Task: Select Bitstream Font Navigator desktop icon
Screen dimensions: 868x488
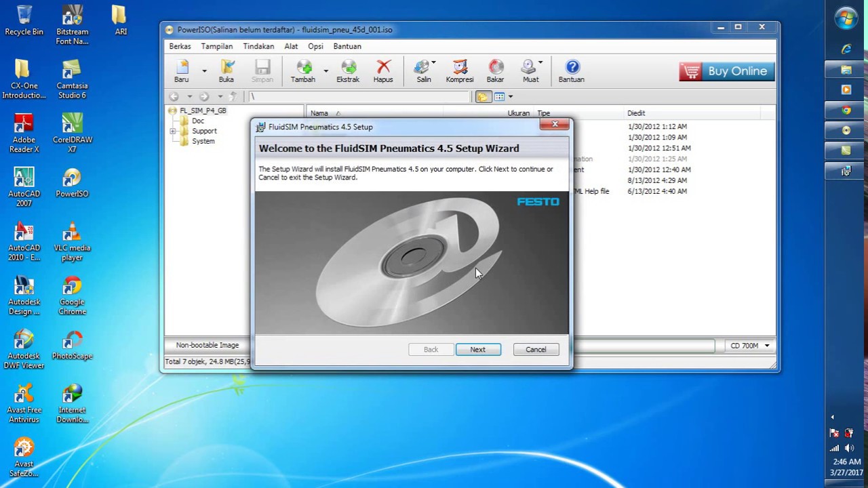Action: coord(72,25)
